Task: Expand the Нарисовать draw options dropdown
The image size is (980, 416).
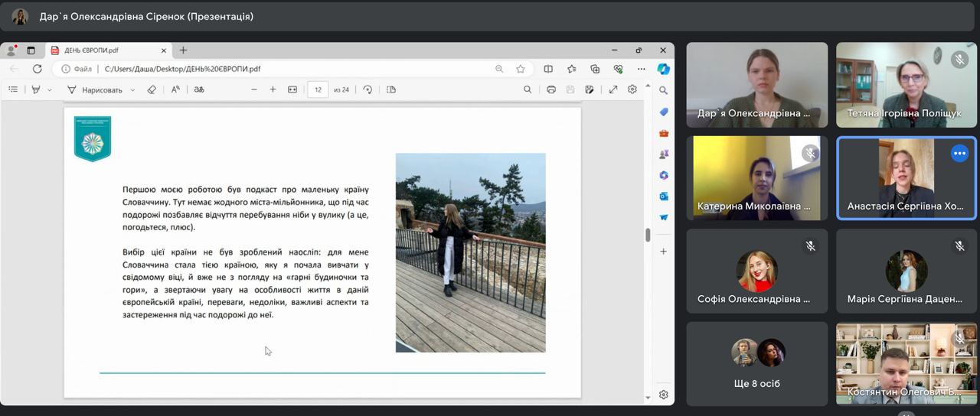Action: (132, 90)
